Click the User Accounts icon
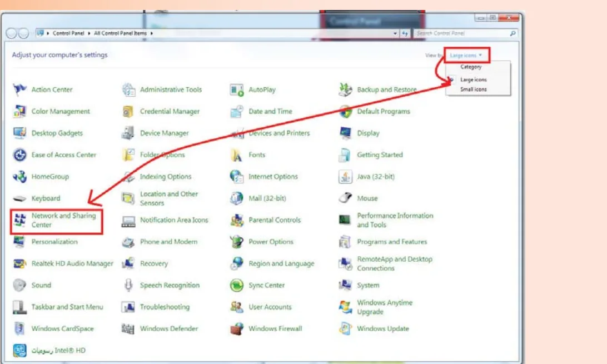607x364 pixels. (237, 307)
